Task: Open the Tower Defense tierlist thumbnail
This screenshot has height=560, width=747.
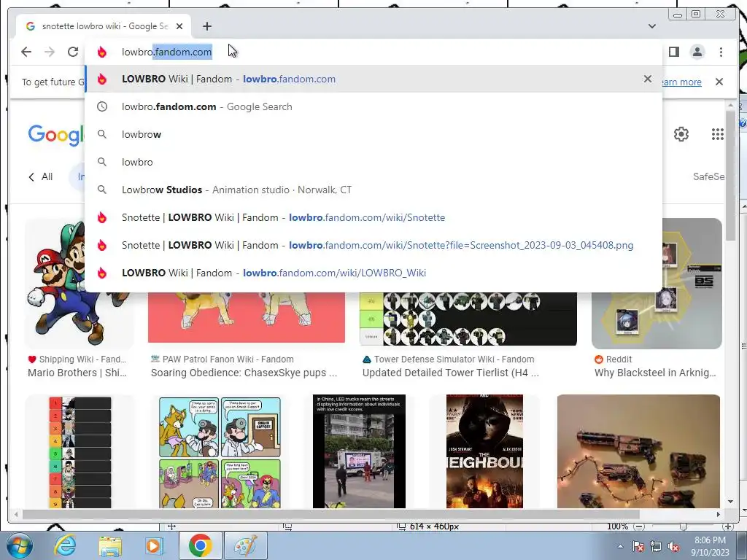Action: tap(468, 319)
